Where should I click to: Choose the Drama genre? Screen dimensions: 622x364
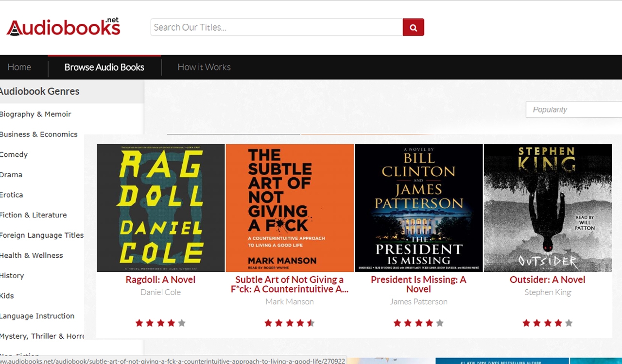click(x=11, y=175)
